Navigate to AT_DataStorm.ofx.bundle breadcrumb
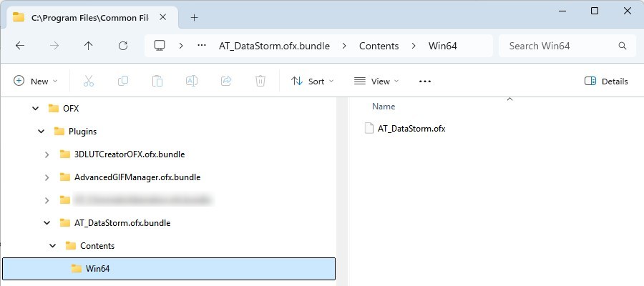644x286 pixels. coord(274,46)
